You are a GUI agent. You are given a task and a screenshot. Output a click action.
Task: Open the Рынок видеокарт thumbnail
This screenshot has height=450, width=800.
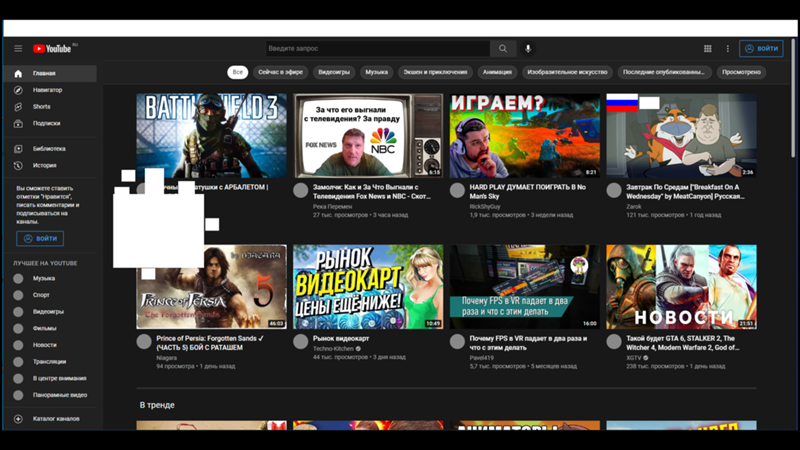[368, 287]
